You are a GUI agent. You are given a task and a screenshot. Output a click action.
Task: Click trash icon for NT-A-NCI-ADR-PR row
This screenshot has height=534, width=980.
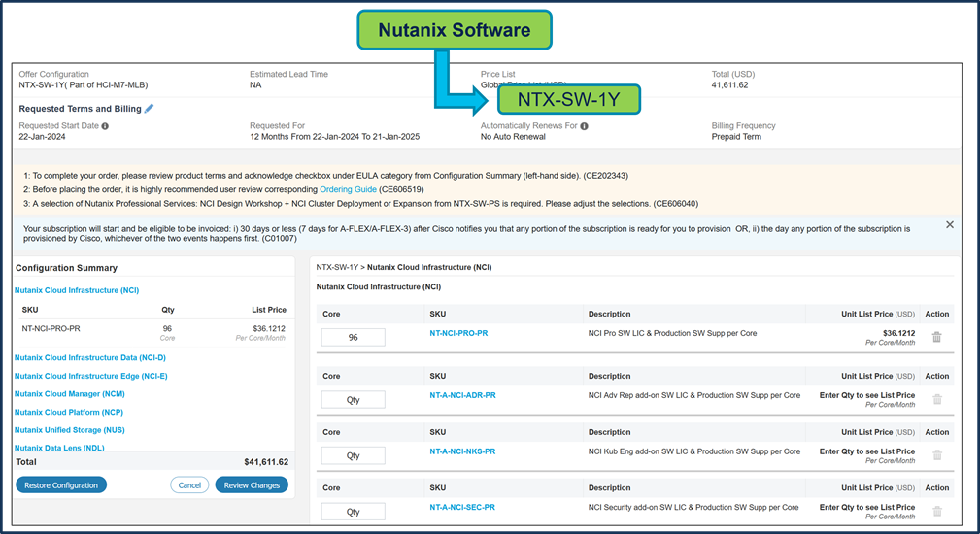(x=937, y=399)
